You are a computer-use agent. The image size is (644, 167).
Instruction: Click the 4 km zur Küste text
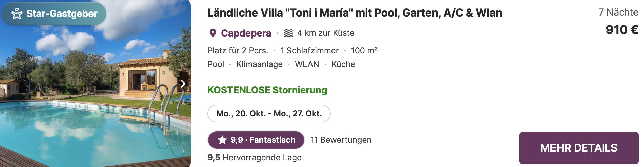click(326, 33)
